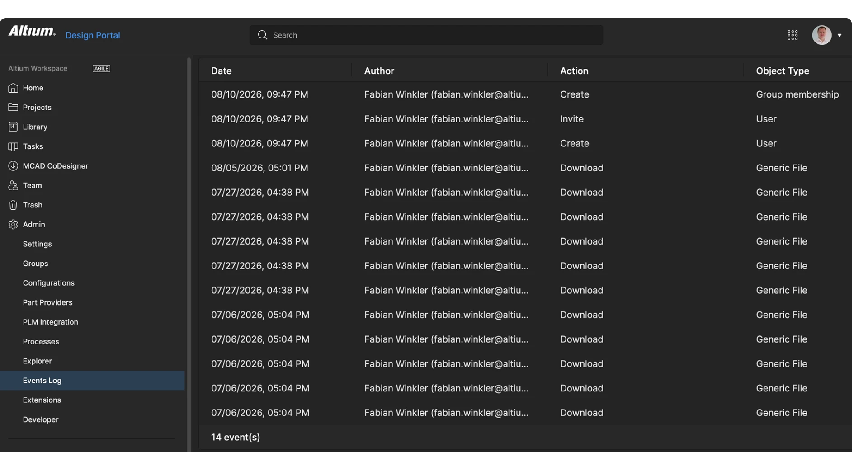The width and height of the screenshot is (868, 452).
Task: Click the MCAD CoDesigner download icon
Action: click(13, 166)
